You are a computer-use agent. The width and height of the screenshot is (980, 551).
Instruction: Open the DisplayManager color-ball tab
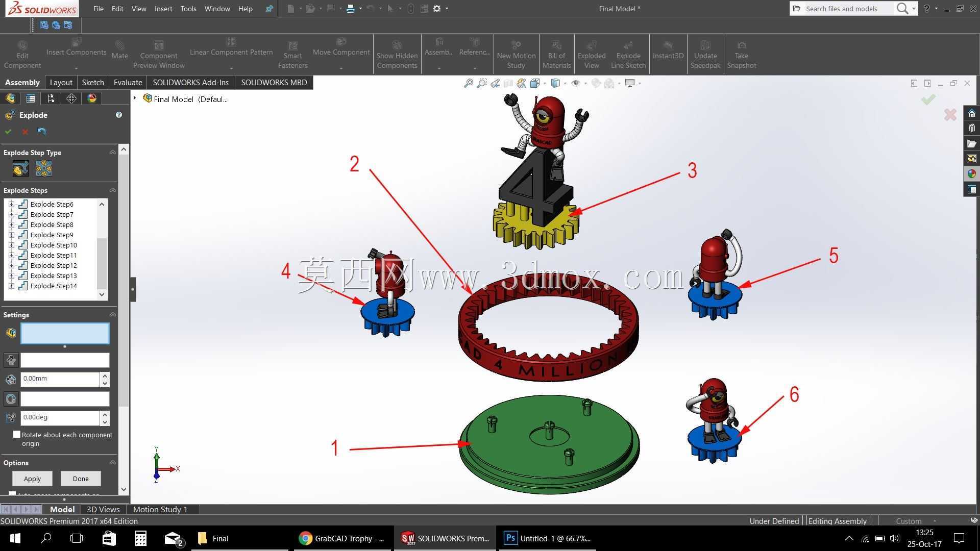point(92,98)
